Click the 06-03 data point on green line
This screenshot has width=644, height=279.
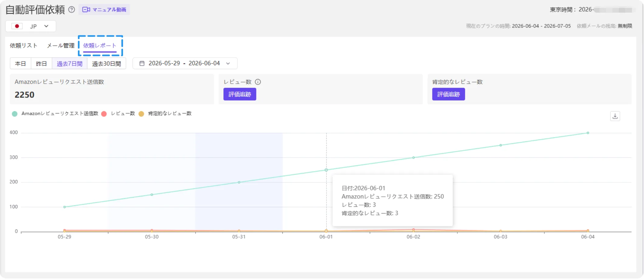point(501,145)
